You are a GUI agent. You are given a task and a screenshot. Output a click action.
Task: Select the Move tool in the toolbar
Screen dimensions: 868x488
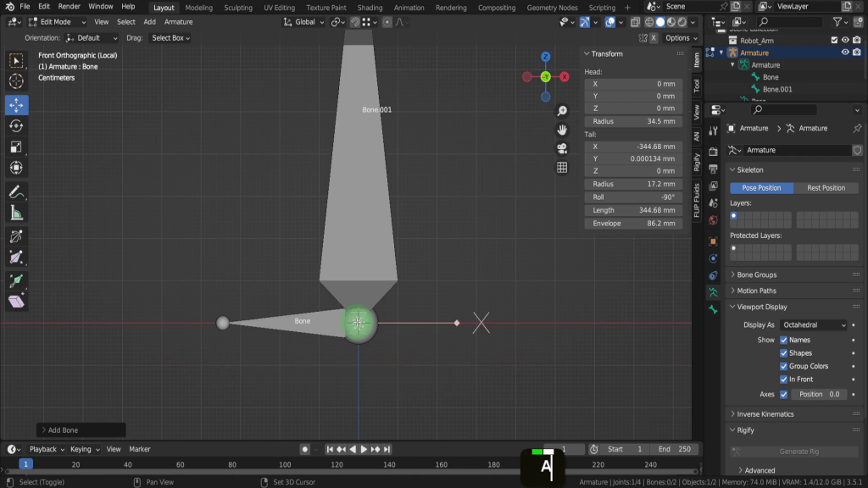click(16, 105)
